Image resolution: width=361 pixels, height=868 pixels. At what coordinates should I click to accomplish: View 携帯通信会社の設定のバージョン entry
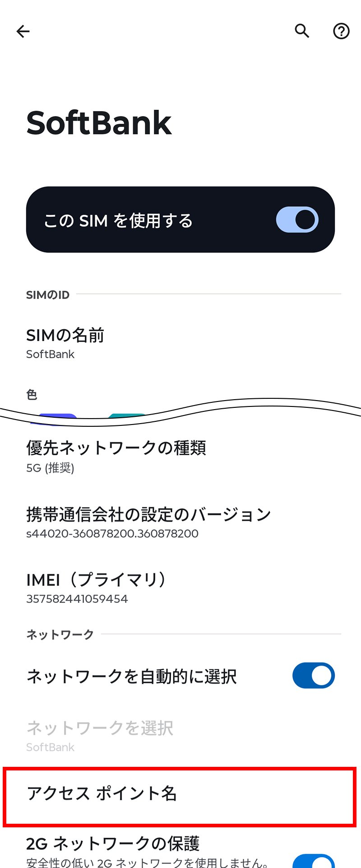180,523
